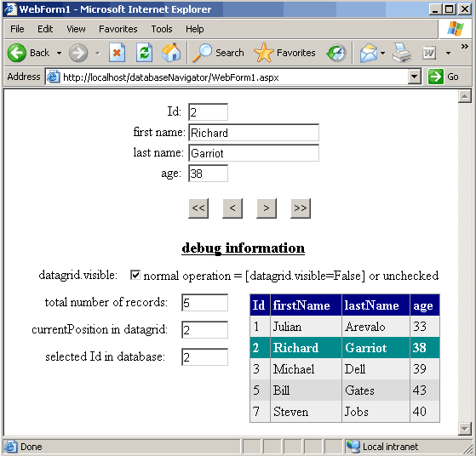The image size is (476, 456).
Task: Click the total number of records field
Action: tap(205, 303)
